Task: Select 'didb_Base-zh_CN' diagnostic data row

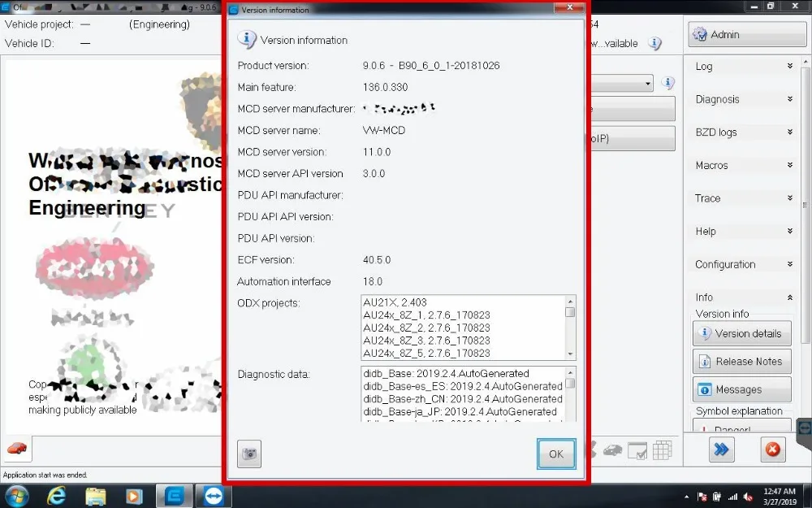Action: 463,399
